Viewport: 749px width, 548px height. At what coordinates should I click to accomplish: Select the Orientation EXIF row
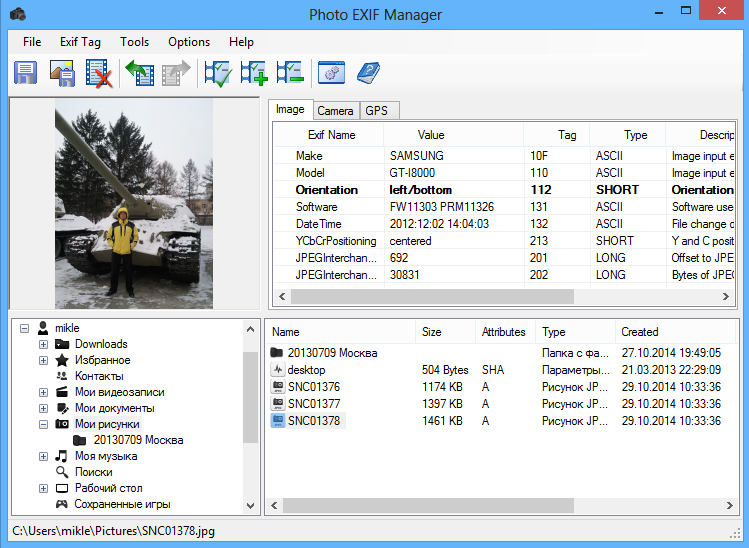coord(504,190)
